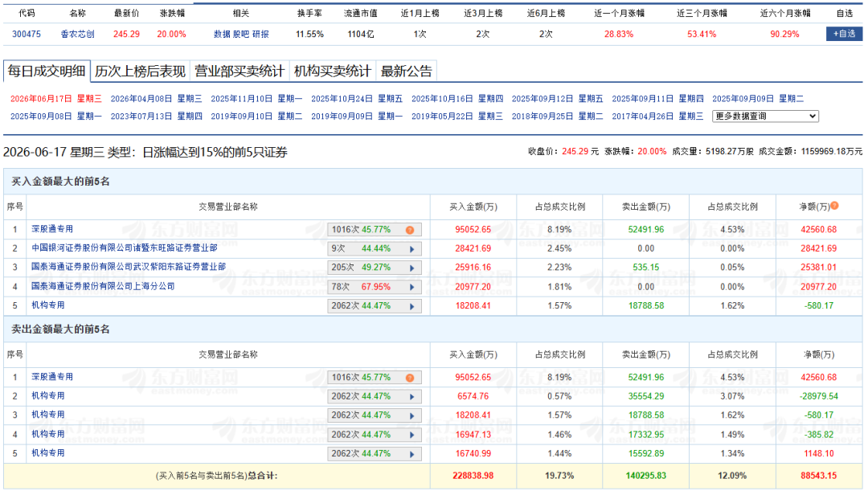Screen dimensions: 868x491
Task: Click total net amount 88543.15
Action: [x=818, y=476]
